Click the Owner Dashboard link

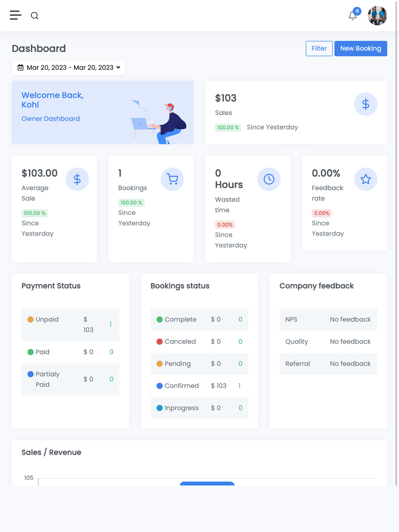click(51, 118)
